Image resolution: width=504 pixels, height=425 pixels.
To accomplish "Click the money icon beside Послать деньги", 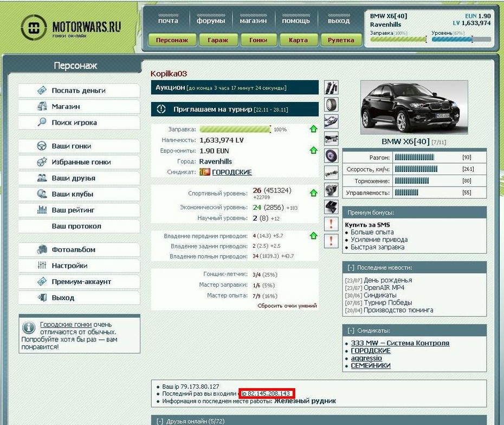I will click(x=42, y=91).
